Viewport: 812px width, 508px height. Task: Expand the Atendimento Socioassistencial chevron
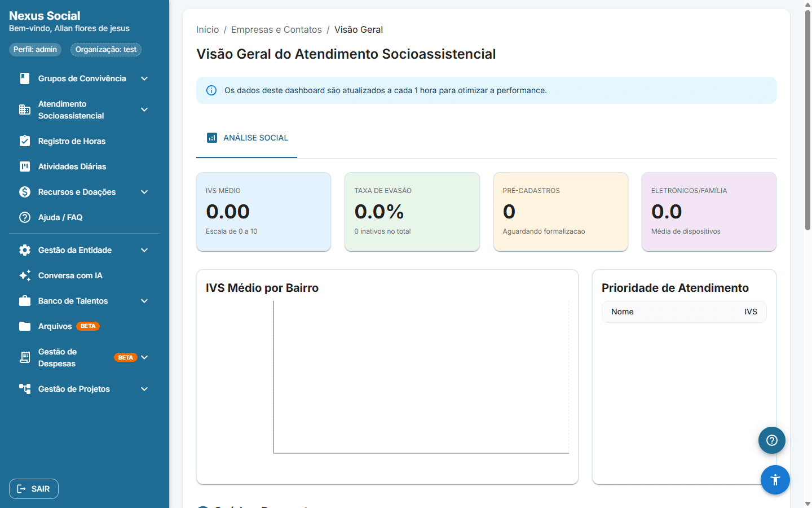pyautogui.click(x=144, y=110)
